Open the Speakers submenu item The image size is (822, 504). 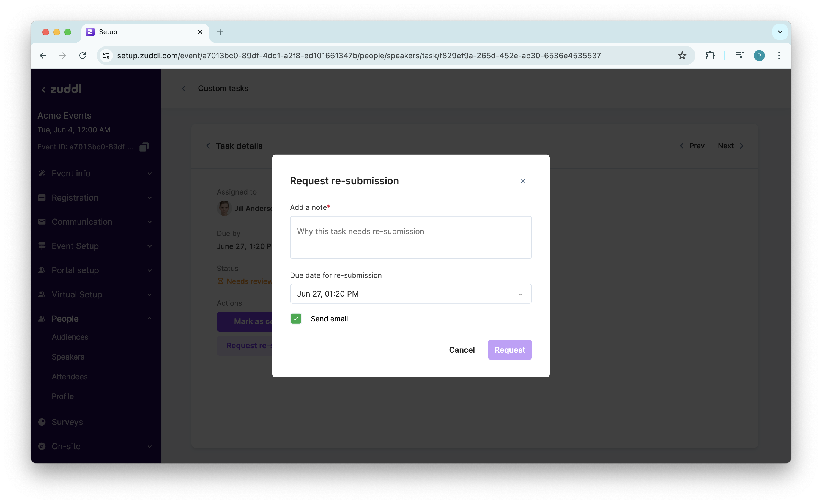point(68,357)
